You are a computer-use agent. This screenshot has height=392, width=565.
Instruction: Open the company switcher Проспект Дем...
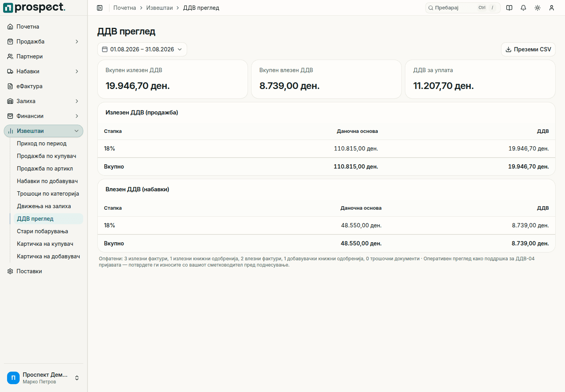(x=44, y=378)
